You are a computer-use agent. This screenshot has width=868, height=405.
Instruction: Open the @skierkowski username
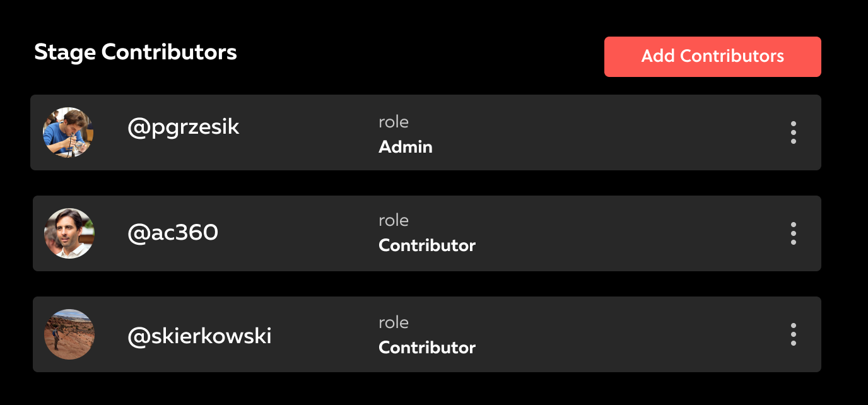point(199,336)
